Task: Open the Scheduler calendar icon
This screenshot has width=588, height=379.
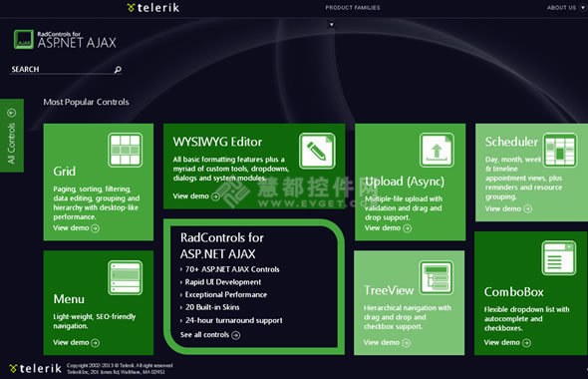Action: [560, 150]
